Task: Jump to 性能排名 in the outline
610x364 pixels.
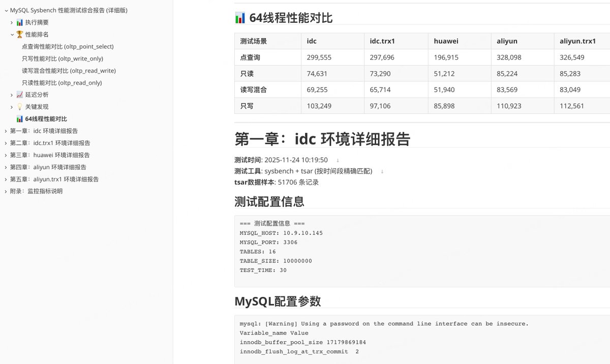Action: 37,35
